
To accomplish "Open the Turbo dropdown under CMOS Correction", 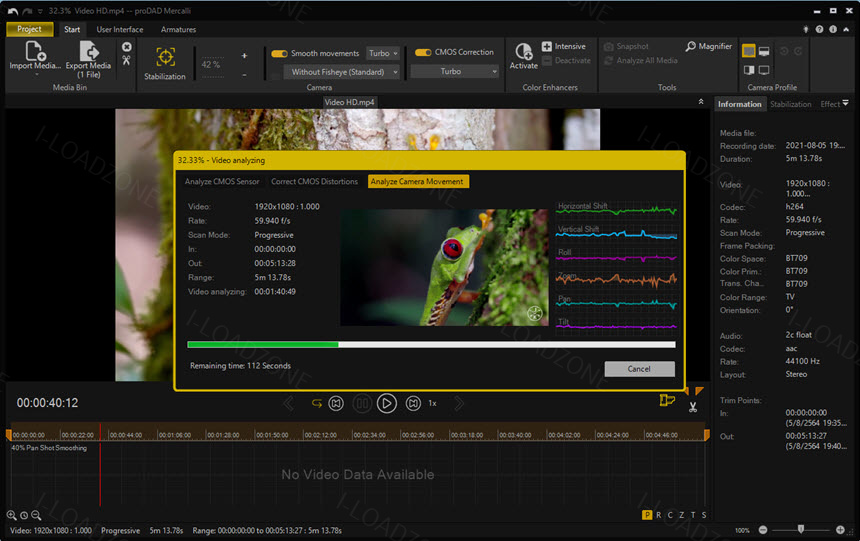I will pyautogui.click(x=455, y=71).
